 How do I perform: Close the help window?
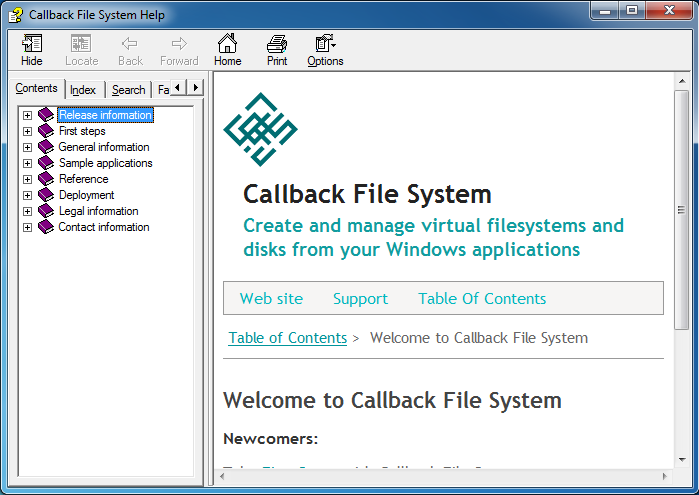tap(668, 11)
